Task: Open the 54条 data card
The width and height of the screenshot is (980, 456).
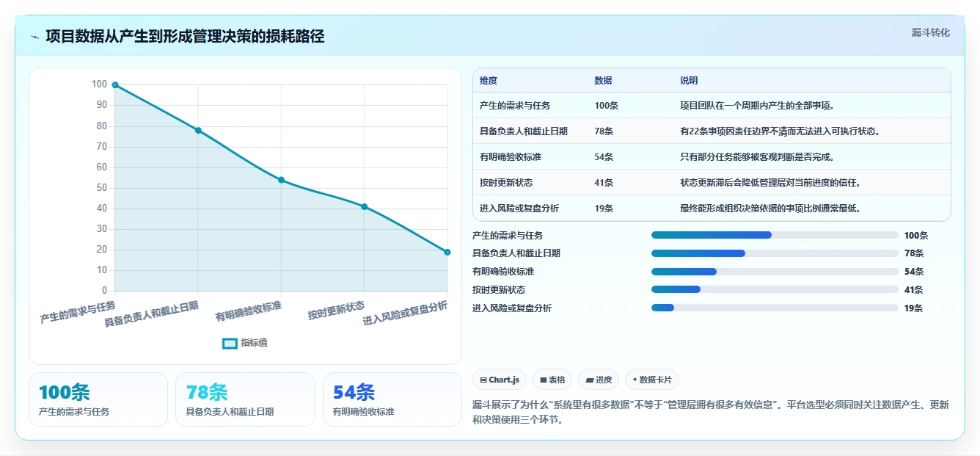Action: point(392,399)
